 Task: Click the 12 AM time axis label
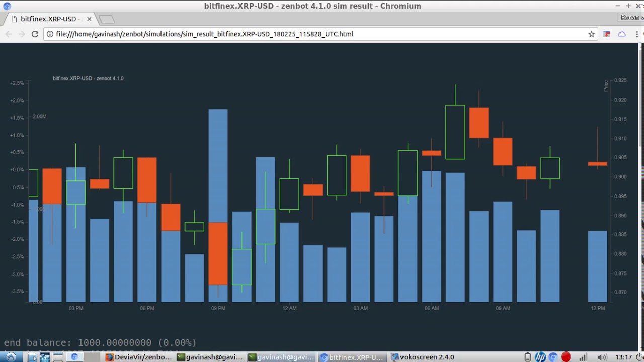coord(289,308)
